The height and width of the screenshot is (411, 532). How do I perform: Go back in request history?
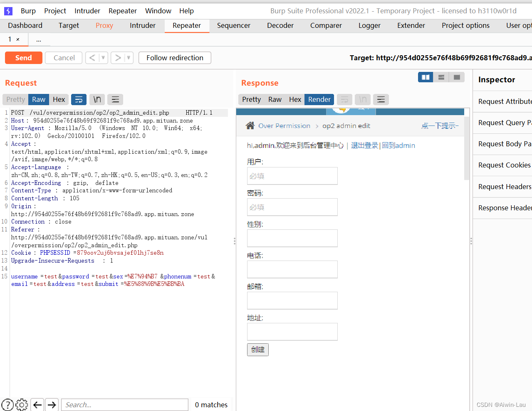(x=92, y=58)
